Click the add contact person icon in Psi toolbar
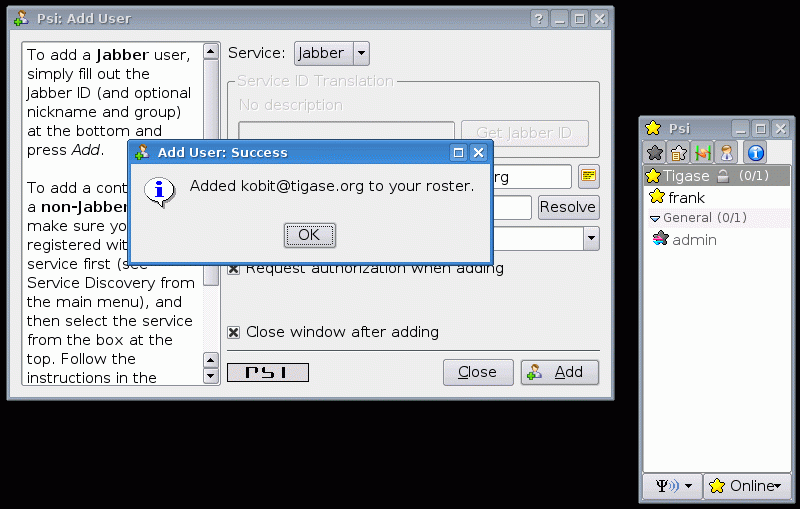The width and height of the screenshot is (800, 509). pyautogui.click(x=727, y=152)
